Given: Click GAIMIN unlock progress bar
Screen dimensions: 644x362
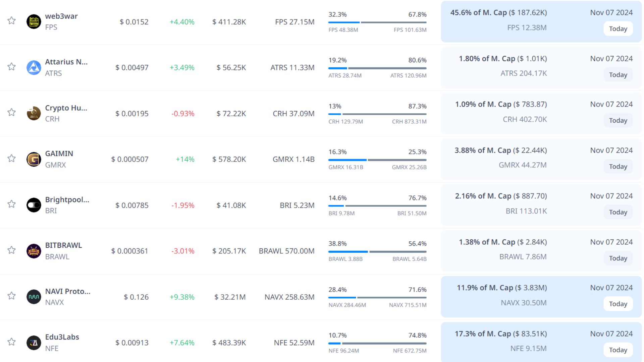Looking at the screenshot, I should [x=377, y=160].
